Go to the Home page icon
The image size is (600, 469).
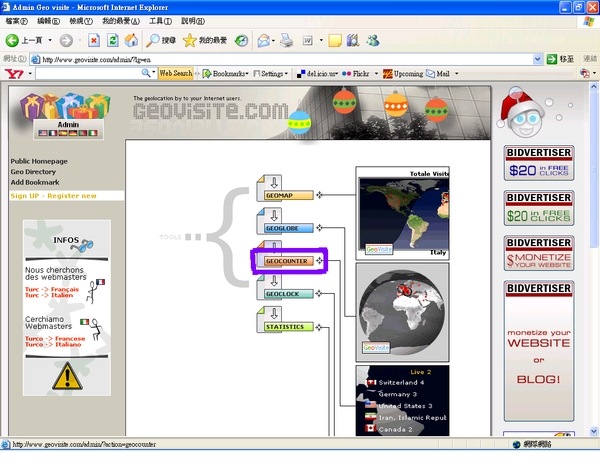pyautogui.click(x=131, y=40)
